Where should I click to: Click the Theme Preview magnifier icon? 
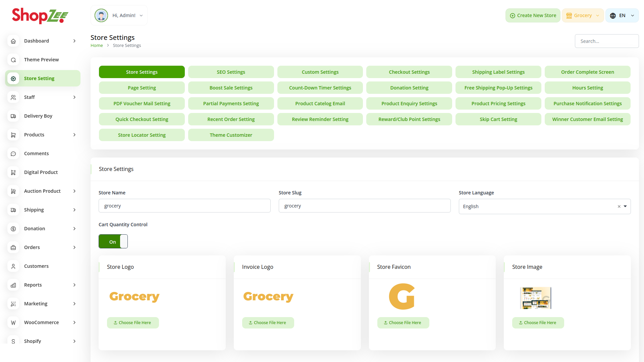coord(13,60)
